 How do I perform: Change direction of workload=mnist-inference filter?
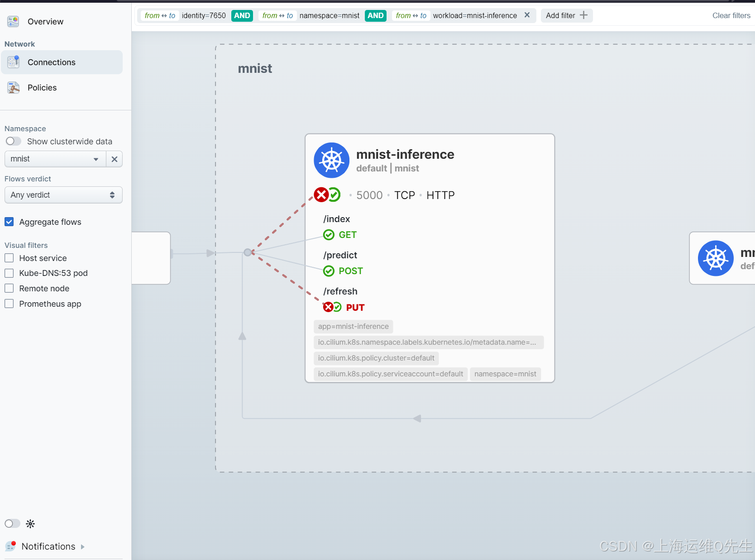411,15
